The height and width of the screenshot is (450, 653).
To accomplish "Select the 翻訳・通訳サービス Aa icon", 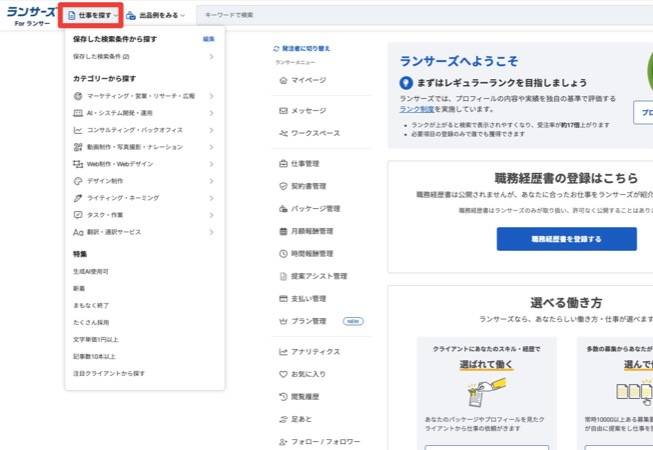I will click(x=78, y=232).
